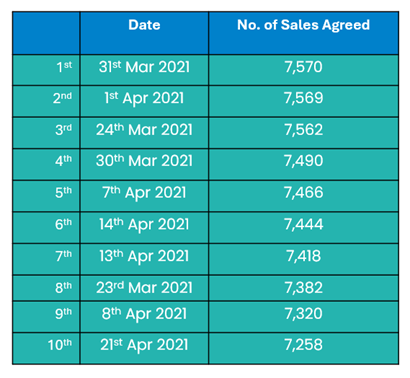Select the 7,320 sales value

303,314
